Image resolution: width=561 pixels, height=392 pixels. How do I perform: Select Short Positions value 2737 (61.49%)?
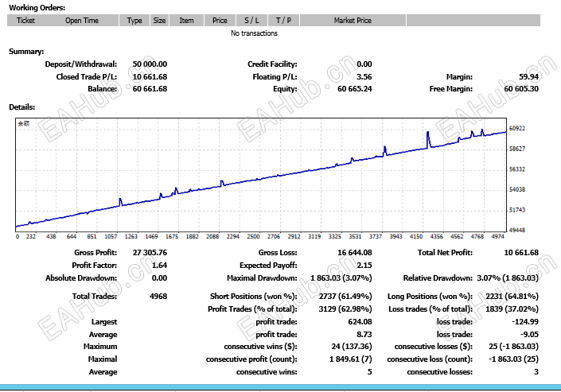click(345, 296)
